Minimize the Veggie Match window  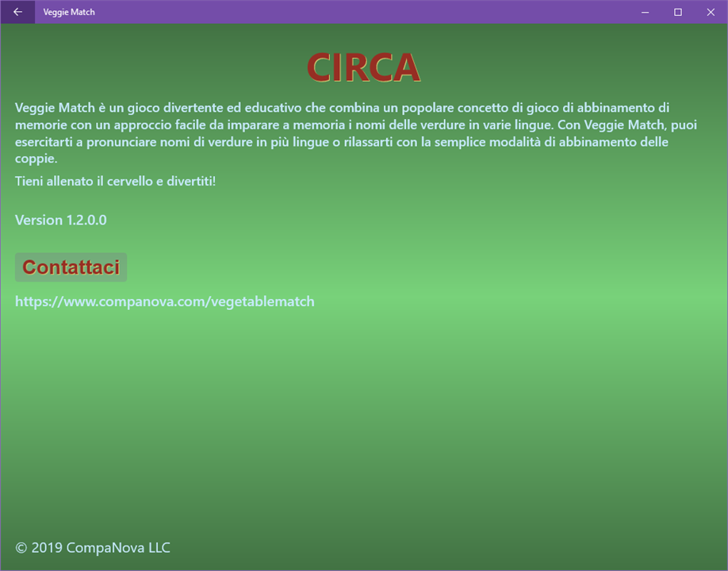click(x=645, y=12)
